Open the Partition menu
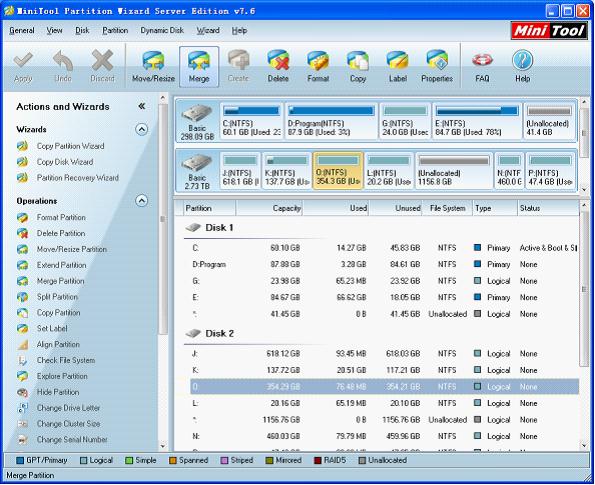 point(115,30)
